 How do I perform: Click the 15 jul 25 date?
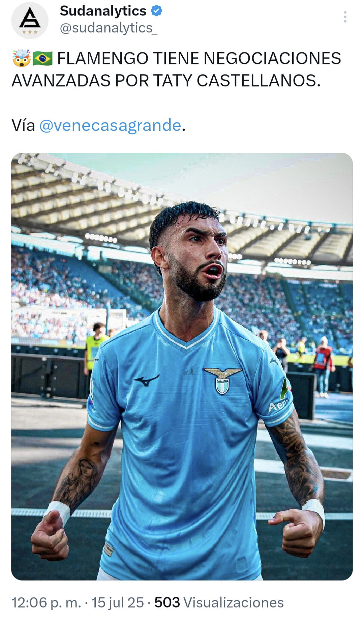coord(118,602)
